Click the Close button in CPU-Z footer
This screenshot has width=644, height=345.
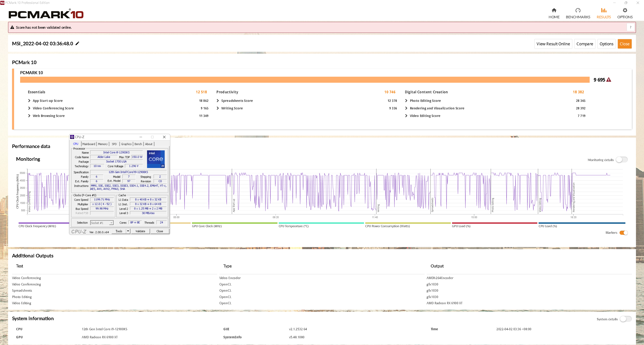[159, 231]
